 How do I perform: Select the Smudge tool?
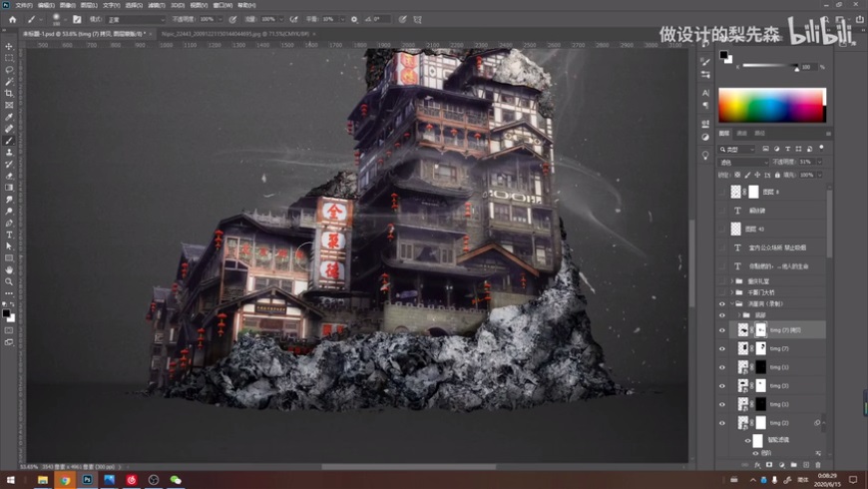point(9,200)
